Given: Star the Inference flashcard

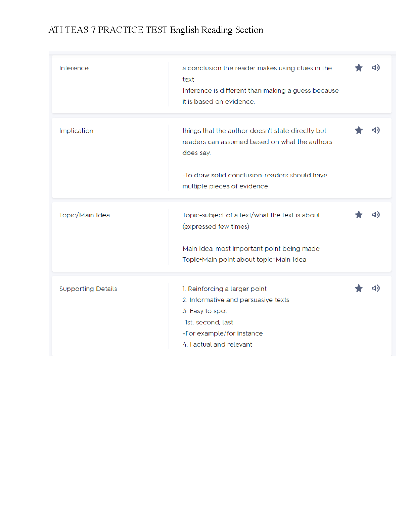Looking at the screenshot, I should (x=359, y=68).
